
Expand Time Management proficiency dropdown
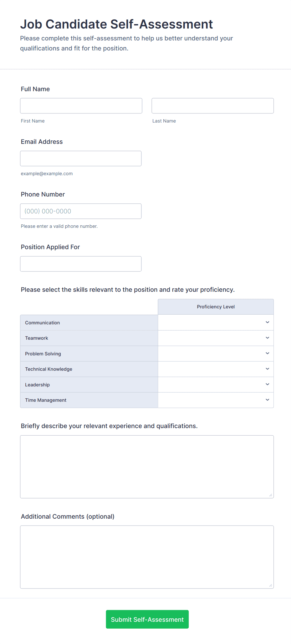click(215, 400)
